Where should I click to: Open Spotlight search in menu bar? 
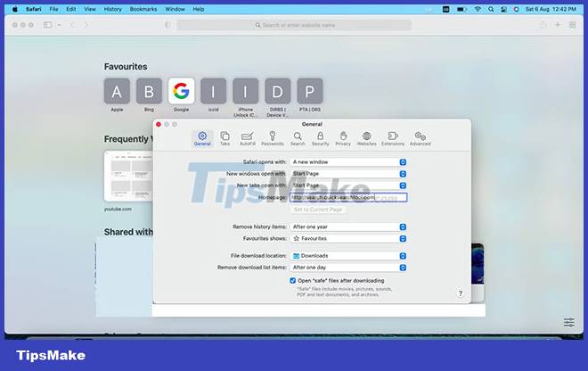point(491,9)
